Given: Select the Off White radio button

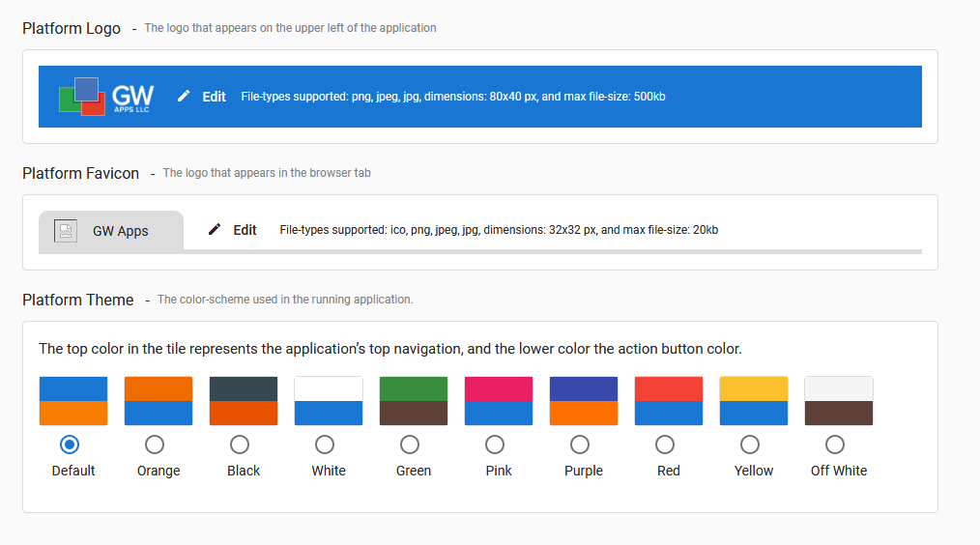Looking at the screenshot, I should (x=834, y=445).
